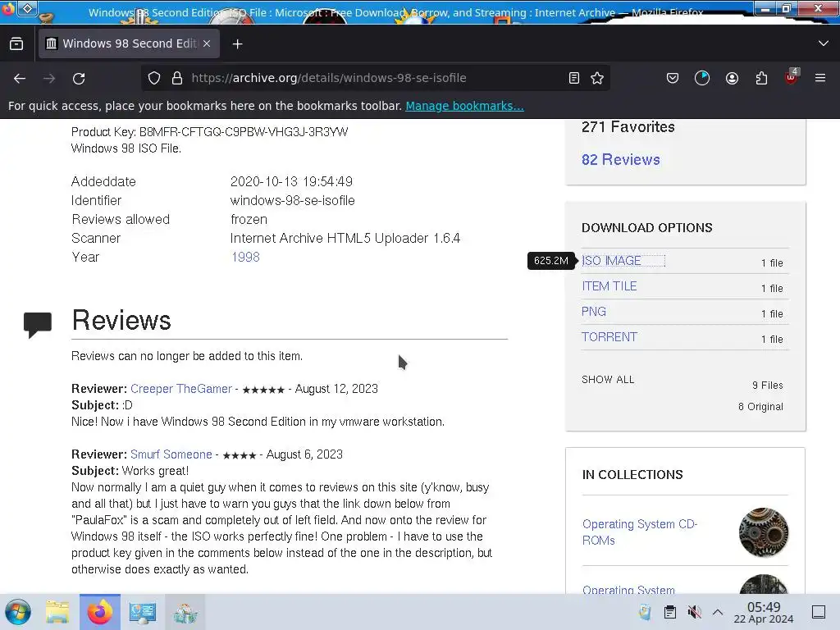Open the extensions puzzle icon
Screen dimensions: 840x630
point(761,78)
